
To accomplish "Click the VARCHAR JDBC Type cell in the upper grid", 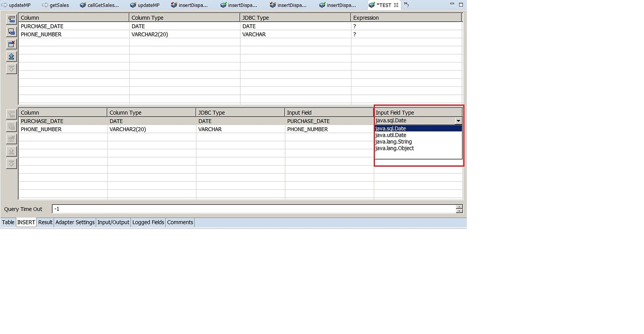I will click(x=295, y=35).
